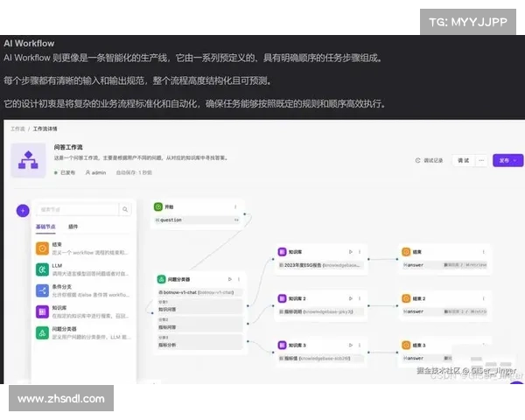Click the 知识库 canvas node icon
The image size is (525, 420).
point(283,251)
